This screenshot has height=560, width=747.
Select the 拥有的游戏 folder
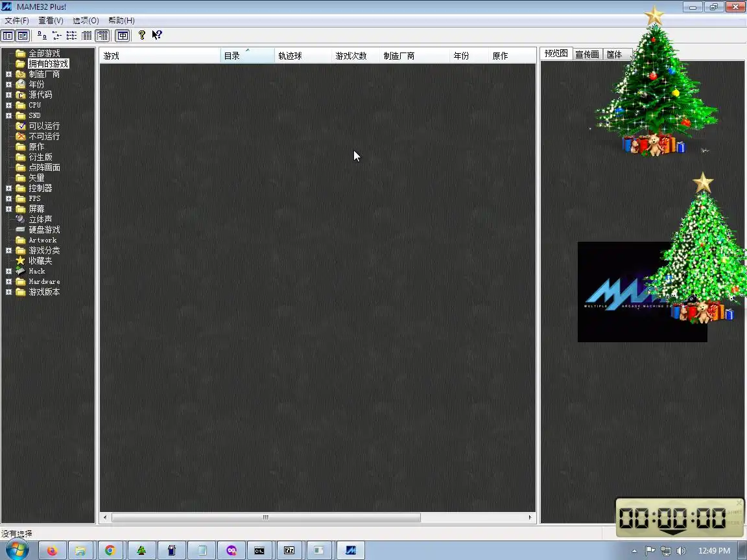[49, 64]
